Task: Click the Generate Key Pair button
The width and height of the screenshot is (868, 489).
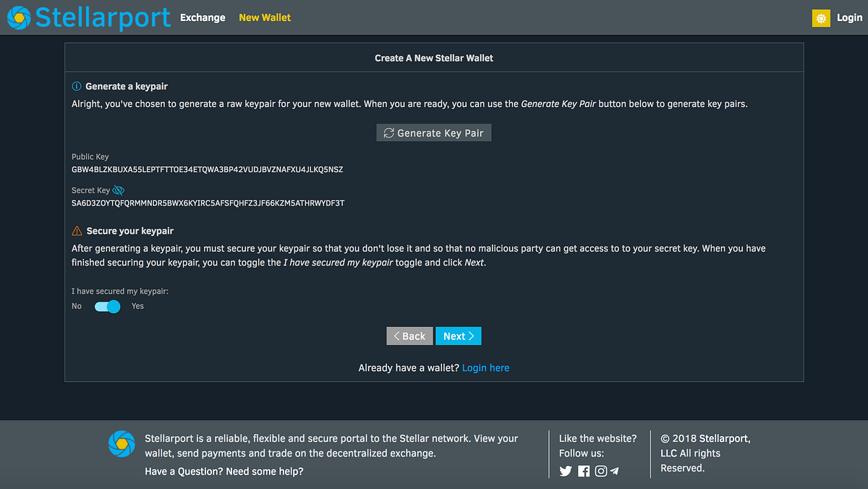Action: coord(434,133)
